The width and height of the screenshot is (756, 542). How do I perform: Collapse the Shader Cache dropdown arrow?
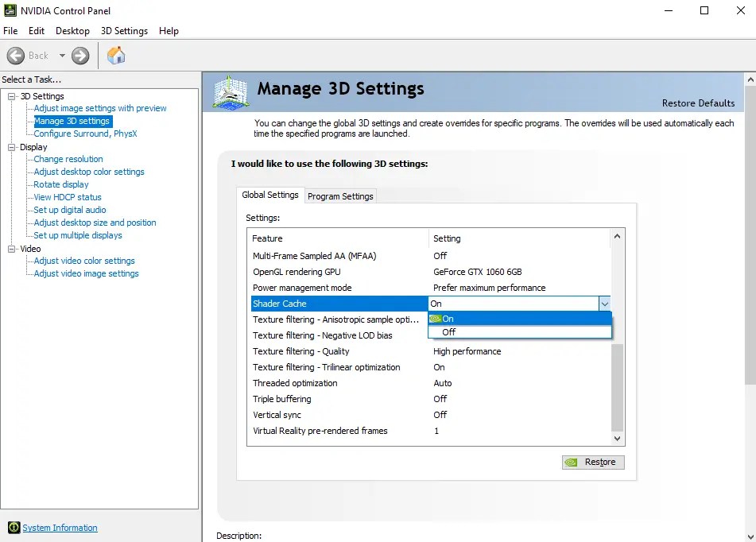pos(604,304)
